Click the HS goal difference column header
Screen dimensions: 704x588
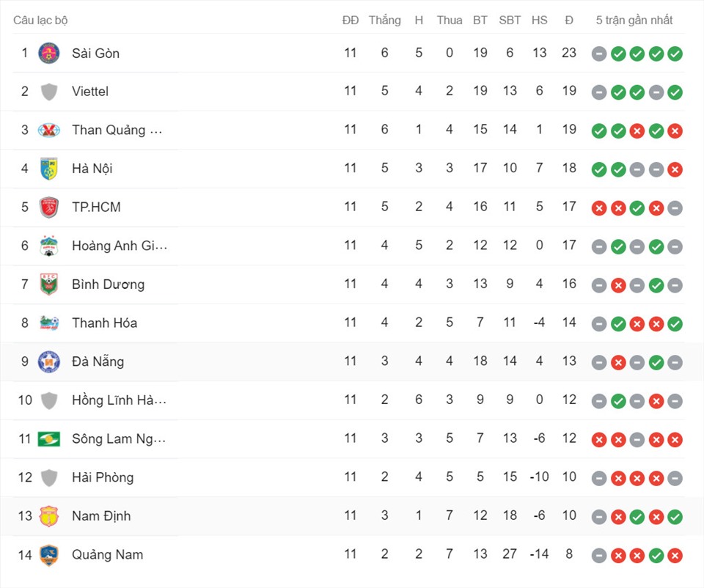539,21
